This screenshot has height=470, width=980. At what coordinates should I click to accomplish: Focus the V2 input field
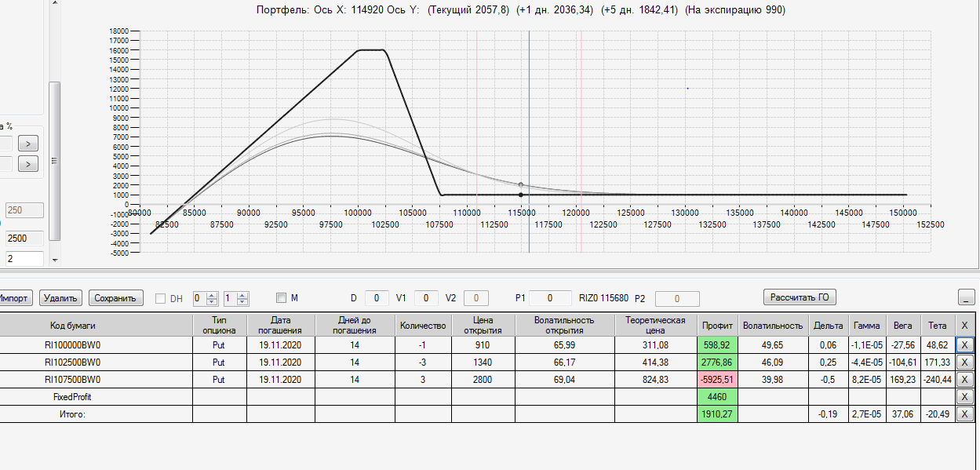click(476, 298)
